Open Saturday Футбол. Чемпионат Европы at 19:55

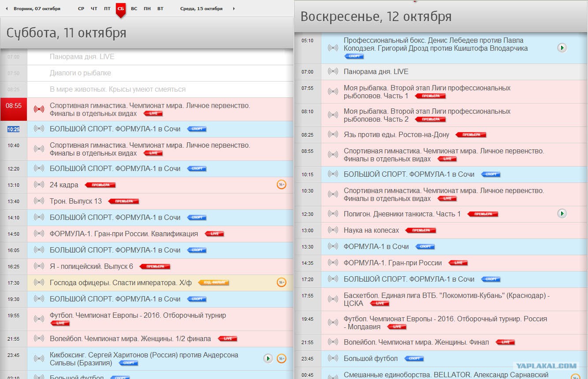click(x=138, y=316)
